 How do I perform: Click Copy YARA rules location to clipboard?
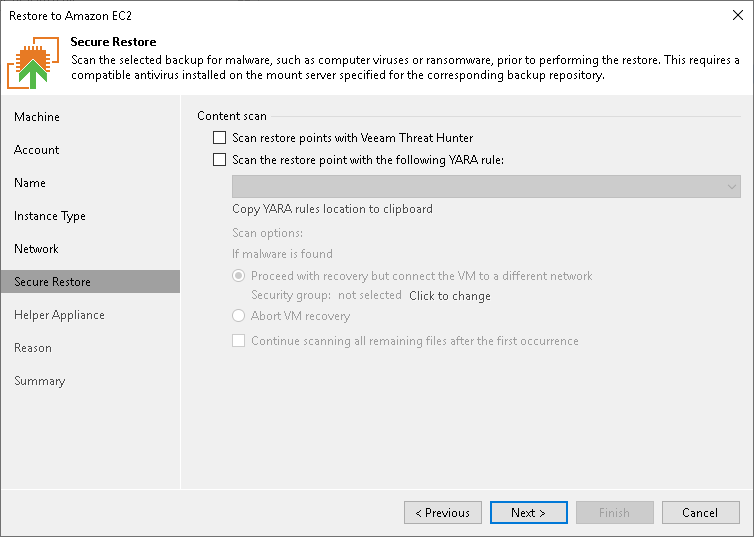click(x=332, y=209)
